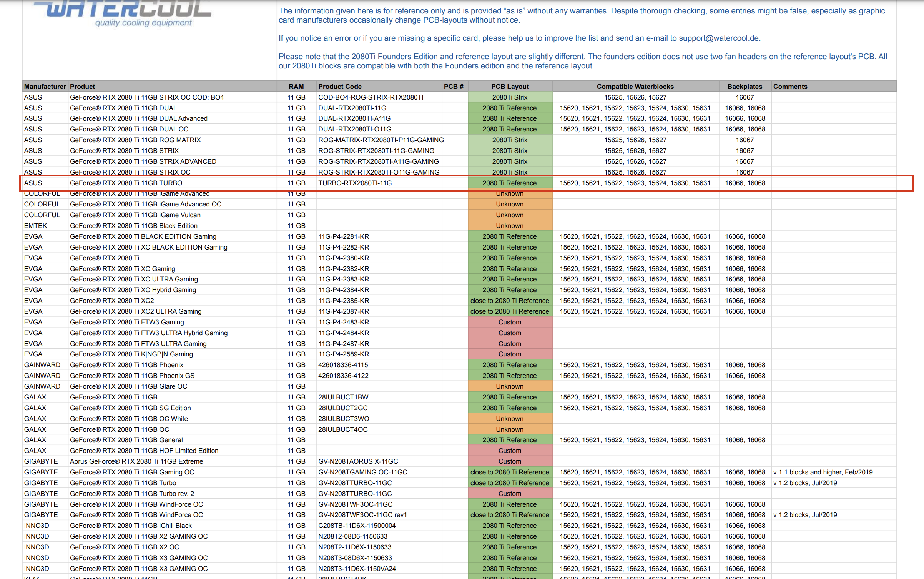Click the support@watercool.de email address
Image resolution: width=924 pixels, height=579 pixels.
pos(719,38)
